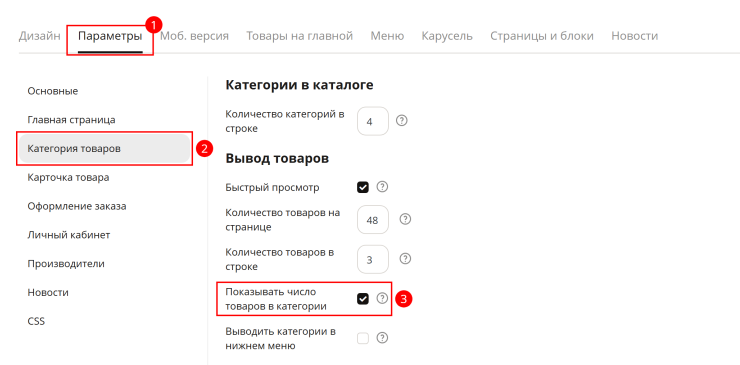Click the Быстрый просмотр label

(x=272, y=187)
